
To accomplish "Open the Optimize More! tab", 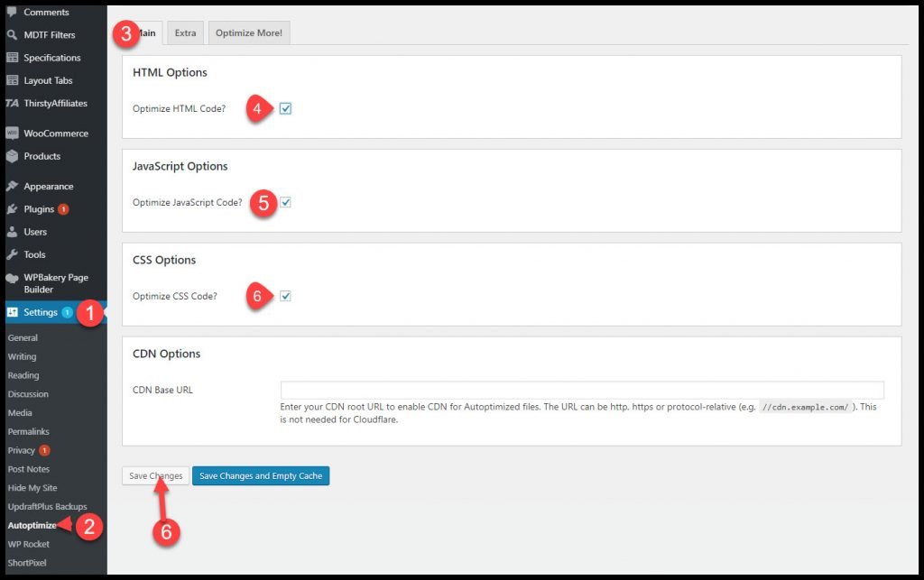I will 248,33.
